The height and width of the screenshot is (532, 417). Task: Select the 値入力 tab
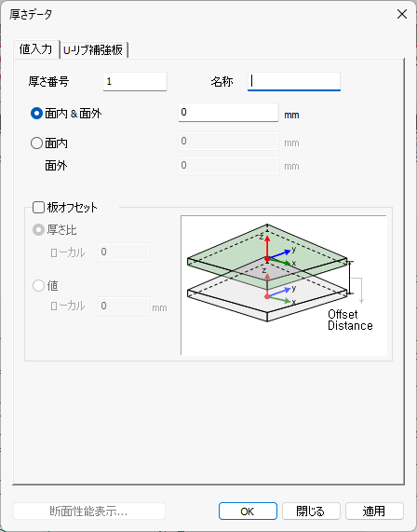pos(36,49)
